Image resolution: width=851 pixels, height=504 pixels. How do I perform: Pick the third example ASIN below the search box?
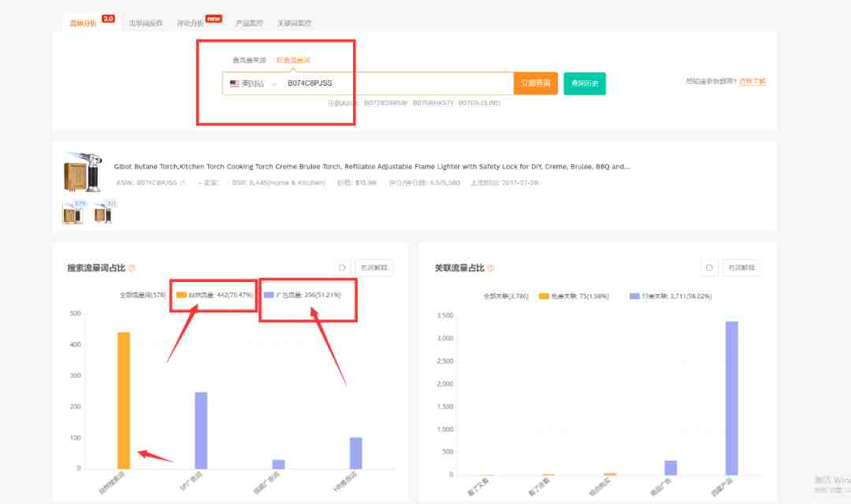479,103
